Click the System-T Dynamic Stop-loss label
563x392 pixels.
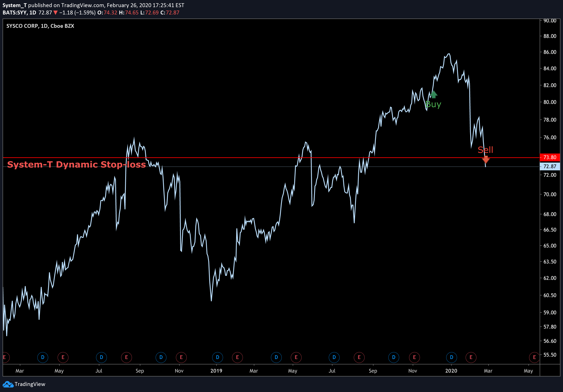(x=76, y=165)
